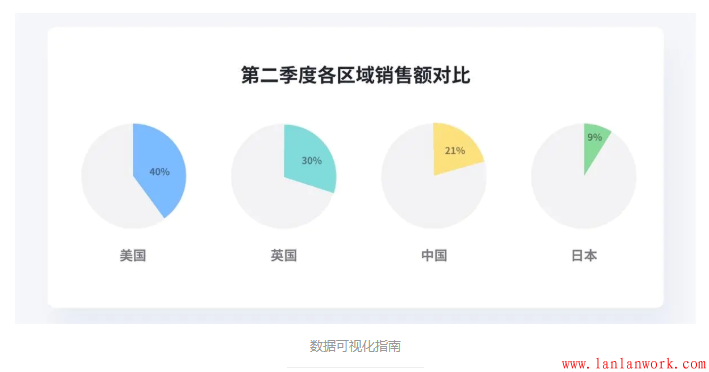Click the yellow 21% pie slice
Image resolution: width=709 pixels, height=372 pixels.
pyautogui.click(x=454, y=149)
